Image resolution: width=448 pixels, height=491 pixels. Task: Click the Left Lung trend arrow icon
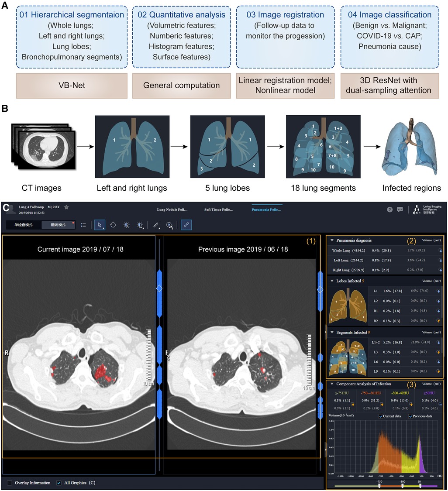click(x=440, y=260)
